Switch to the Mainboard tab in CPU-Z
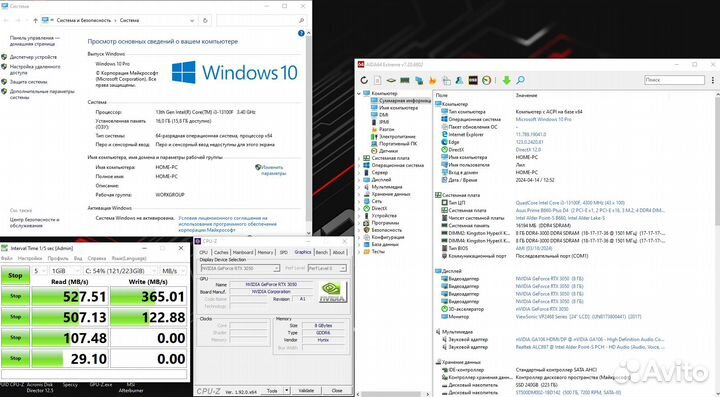Image resolution: width=720 pixels, height=397 pixels. coord(243,252)
